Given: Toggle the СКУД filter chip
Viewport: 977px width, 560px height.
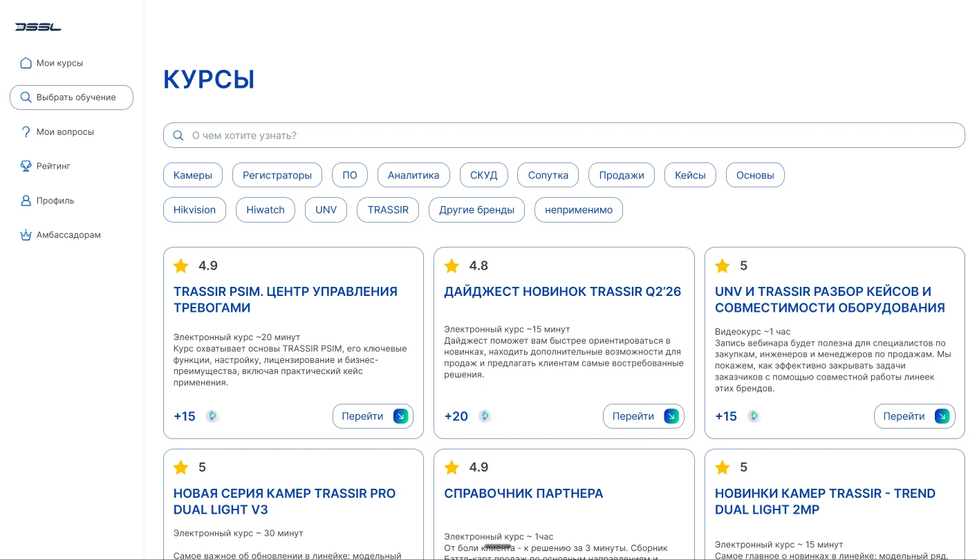Looking at the screenshot, I should pos(484,175).
